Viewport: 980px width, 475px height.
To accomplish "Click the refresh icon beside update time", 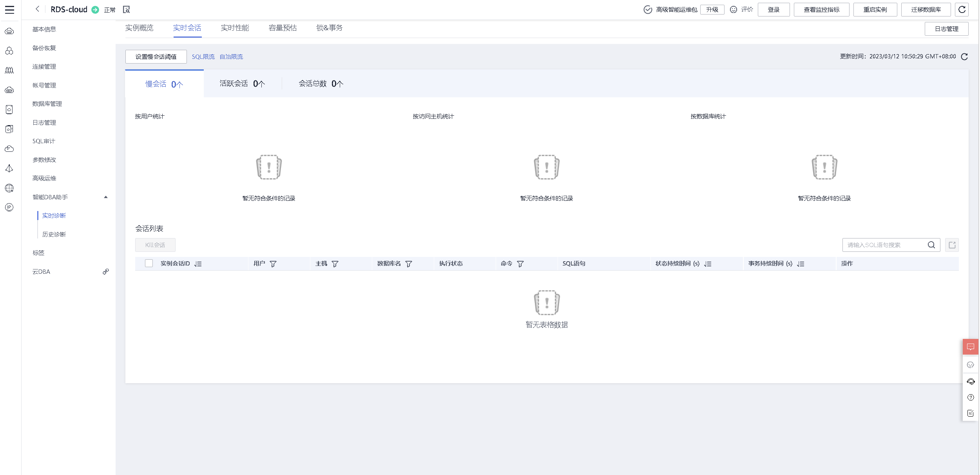I will coord(964,57).
